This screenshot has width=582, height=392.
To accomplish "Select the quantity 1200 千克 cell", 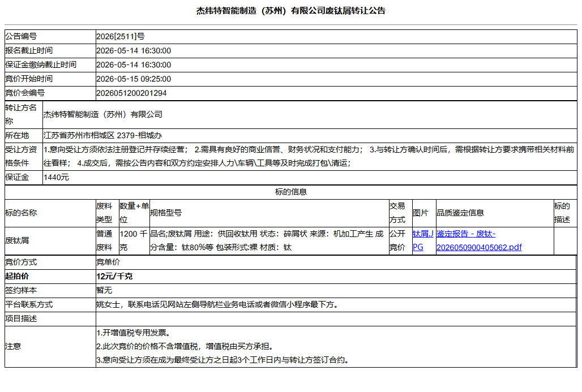I will (134, 241).
